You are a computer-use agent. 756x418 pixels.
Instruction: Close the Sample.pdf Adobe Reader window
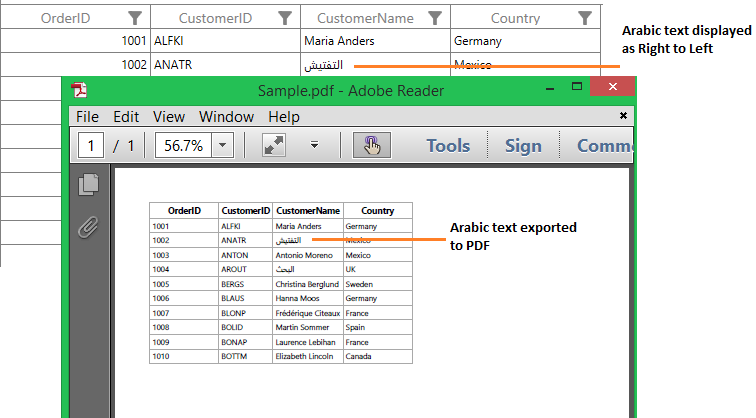coord(613,86)
